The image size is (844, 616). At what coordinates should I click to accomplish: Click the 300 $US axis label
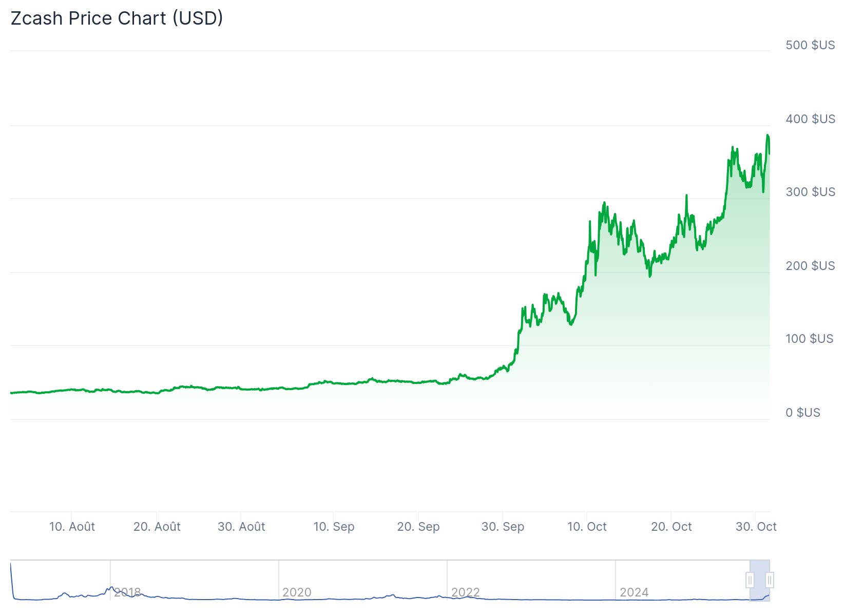tap(810, 192)
